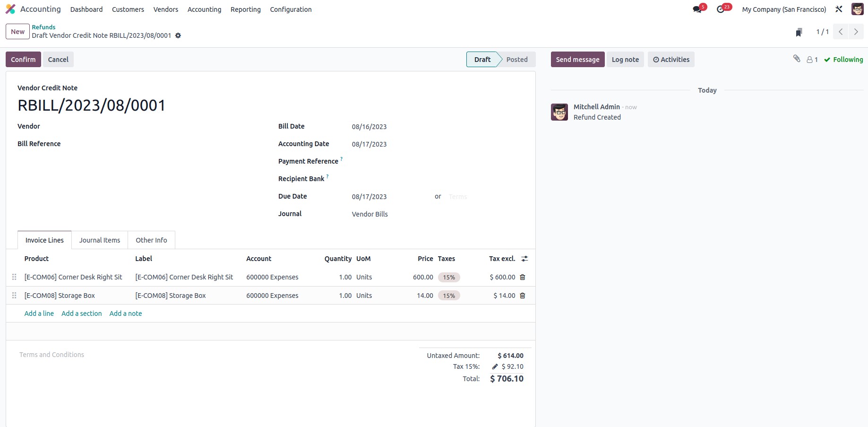Open the Dashboard menu
Image resolution: width=868 pixels, height=427 pixels.
pyautogui.click(x=86, y=9)
